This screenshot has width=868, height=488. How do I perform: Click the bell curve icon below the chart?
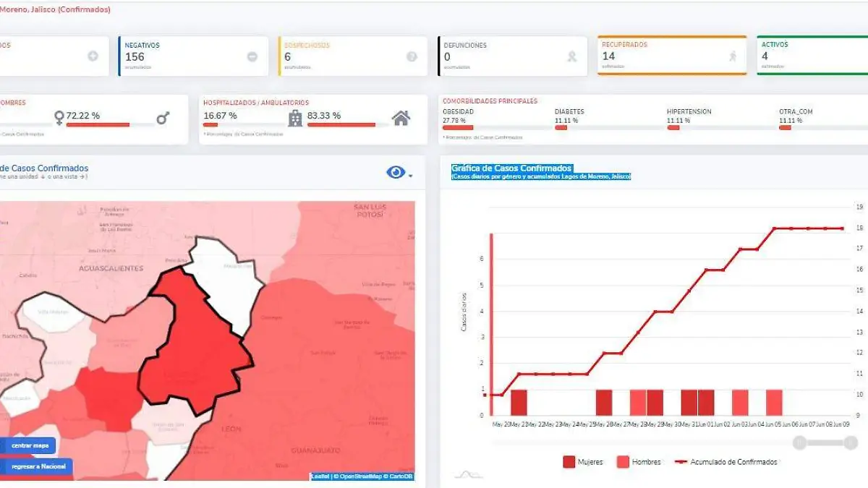468,474
